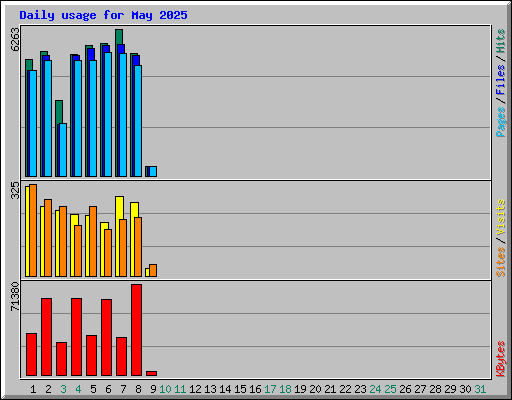Click the 325 visits axis value
Viewport: 512px width, 400px height.
(x=15, y=190)
